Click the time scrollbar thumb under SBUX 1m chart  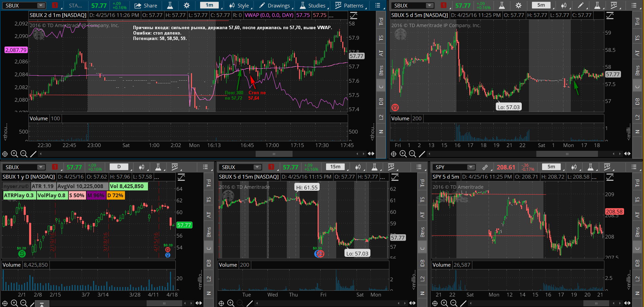coord(274,154)
